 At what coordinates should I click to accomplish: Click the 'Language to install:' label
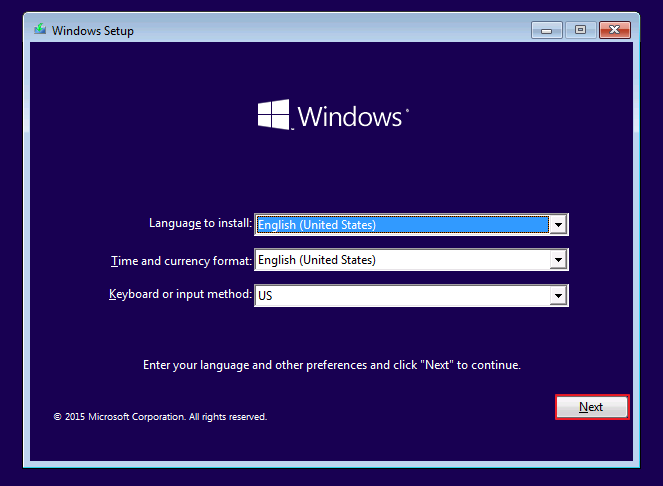click(x=200, y=223)
